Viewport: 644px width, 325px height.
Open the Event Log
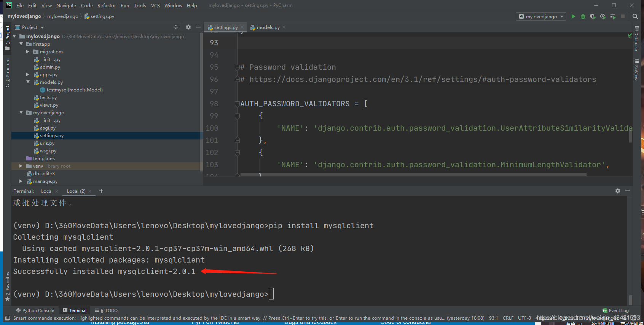[x=616, y=311]
